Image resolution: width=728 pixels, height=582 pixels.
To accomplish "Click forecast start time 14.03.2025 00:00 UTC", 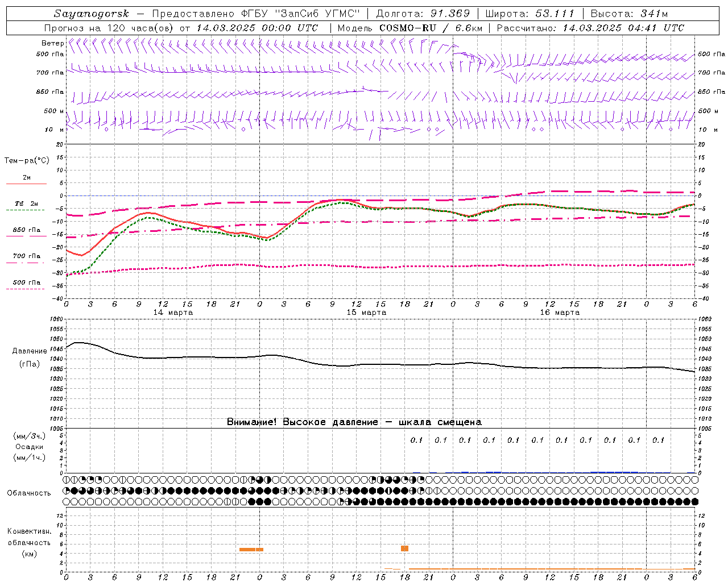I will 257,28.
